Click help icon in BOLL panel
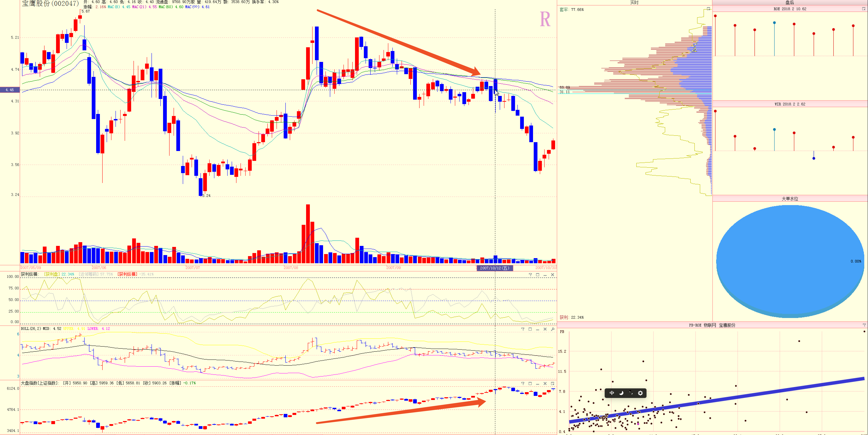Image resolution: width=868 pixels, height=435 pixels. pos(523,329)
